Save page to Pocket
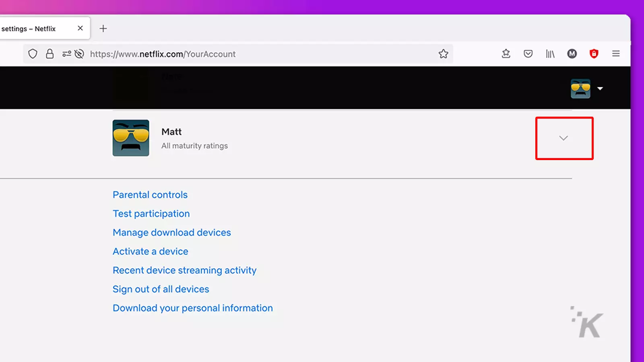This screenshot has height=362, width=644. point(528,53)
